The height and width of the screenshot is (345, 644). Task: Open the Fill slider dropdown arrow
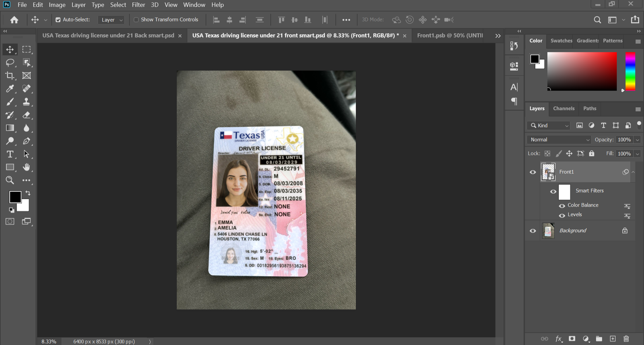click(x=638, y=154)
